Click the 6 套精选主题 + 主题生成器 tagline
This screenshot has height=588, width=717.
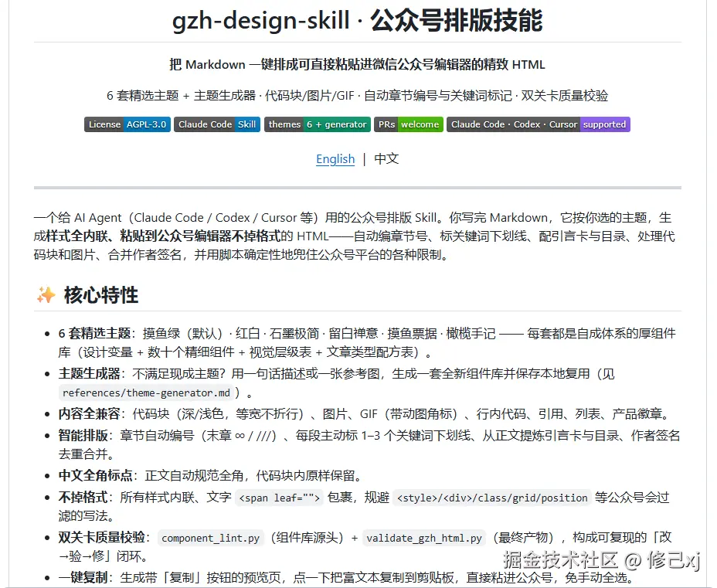click(x=357, y=96)
